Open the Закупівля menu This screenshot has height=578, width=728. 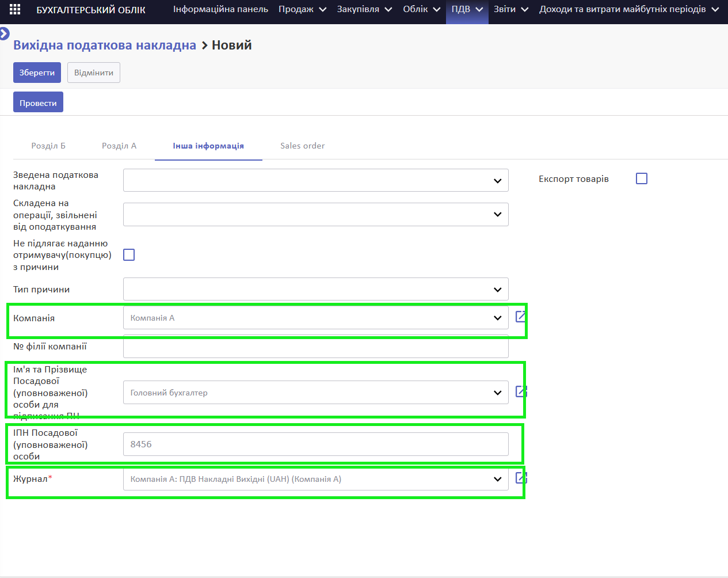[364, 9]
